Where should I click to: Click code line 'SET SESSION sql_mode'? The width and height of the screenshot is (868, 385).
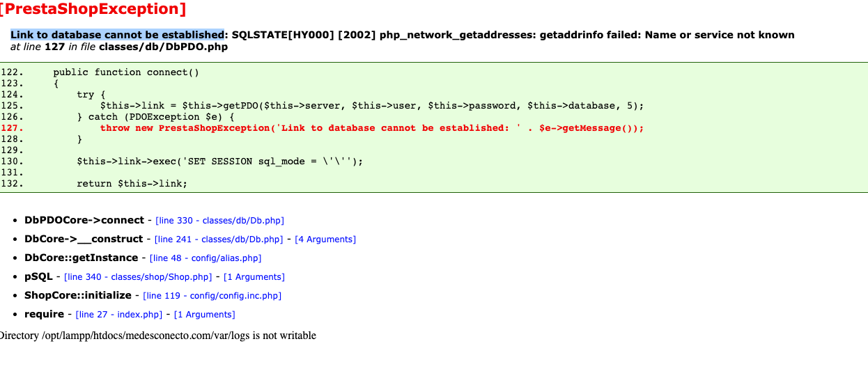pyautogui.click(x=220, y=162)
